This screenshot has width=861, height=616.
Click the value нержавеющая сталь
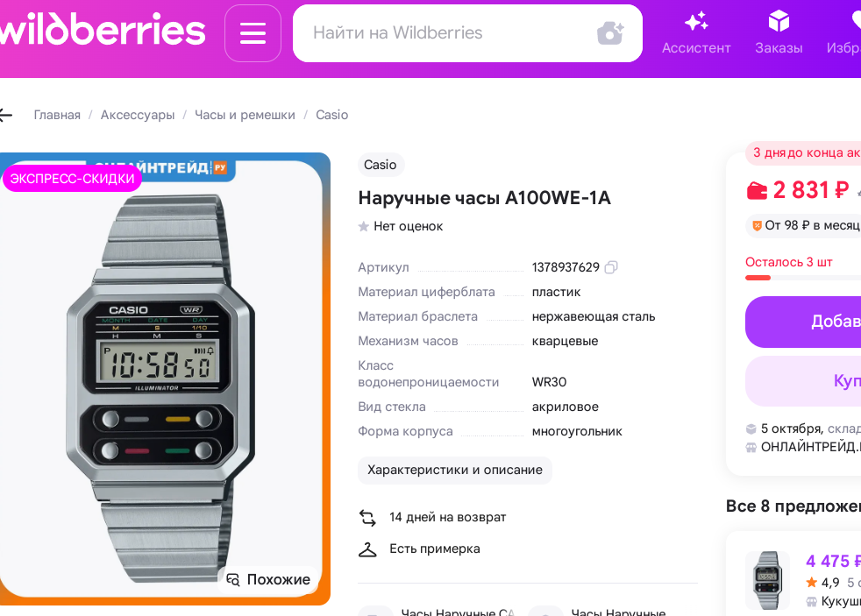point(594,316)
